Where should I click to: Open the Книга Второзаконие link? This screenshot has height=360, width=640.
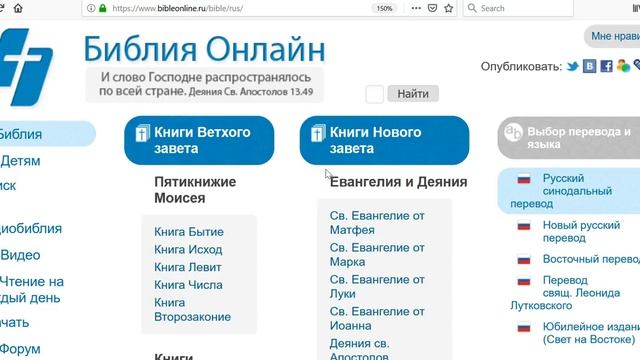pyautogui.click(x=192, y=310)
